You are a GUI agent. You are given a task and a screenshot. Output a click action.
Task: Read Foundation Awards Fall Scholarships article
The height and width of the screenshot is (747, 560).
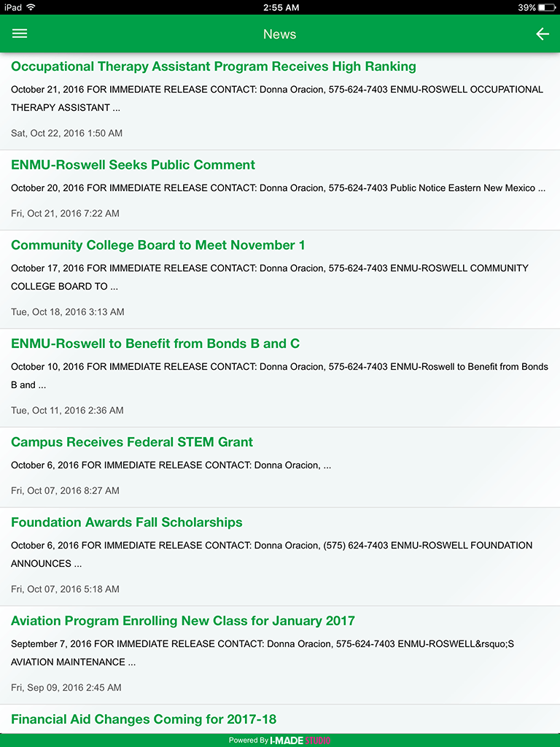pyautogui.click(x=127, y=522)
